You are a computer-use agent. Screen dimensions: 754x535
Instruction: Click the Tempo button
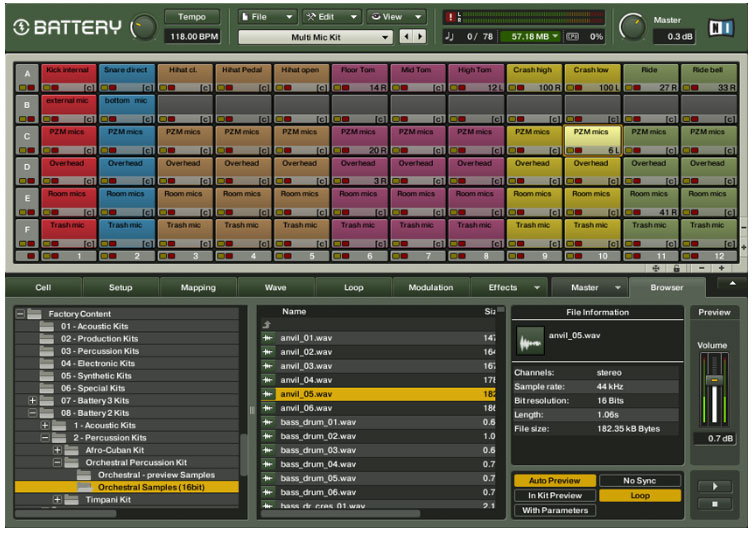click(x=192, y=17)
